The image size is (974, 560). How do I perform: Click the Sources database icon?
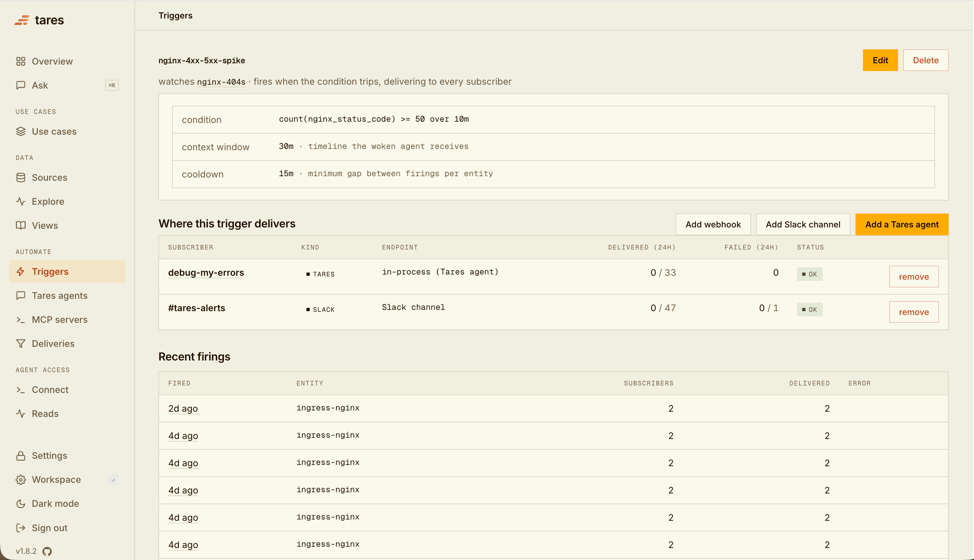pyautogui.click(x=21, y=177)
